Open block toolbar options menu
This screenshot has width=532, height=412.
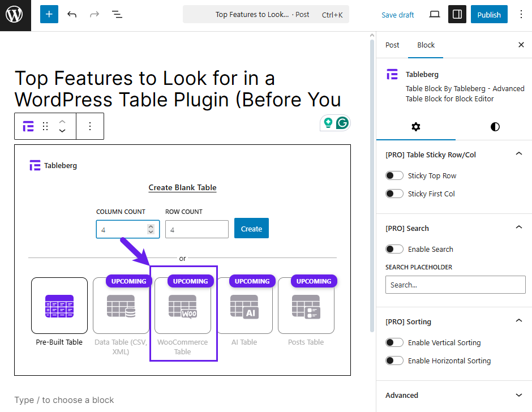(90, 126)
